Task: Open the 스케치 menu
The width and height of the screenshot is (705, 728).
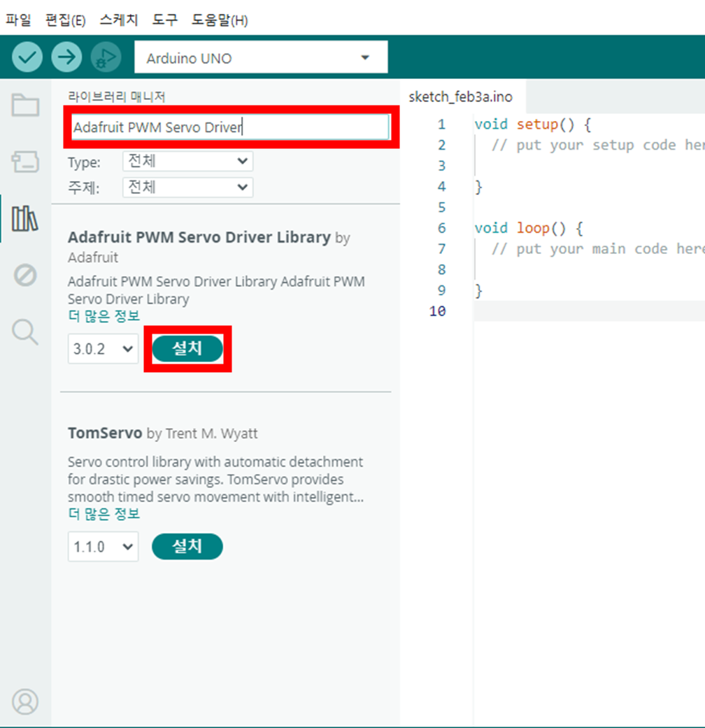Action: click(118, 20)
